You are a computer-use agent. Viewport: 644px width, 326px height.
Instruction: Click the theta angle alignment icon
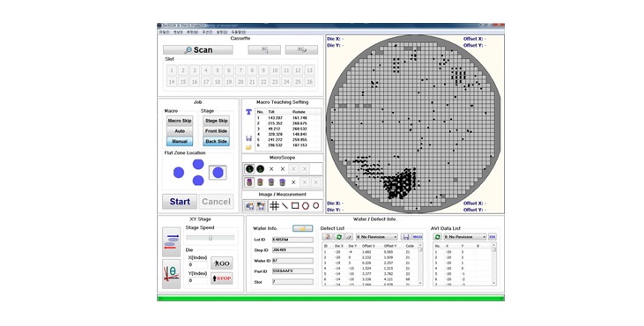(171, 273)
